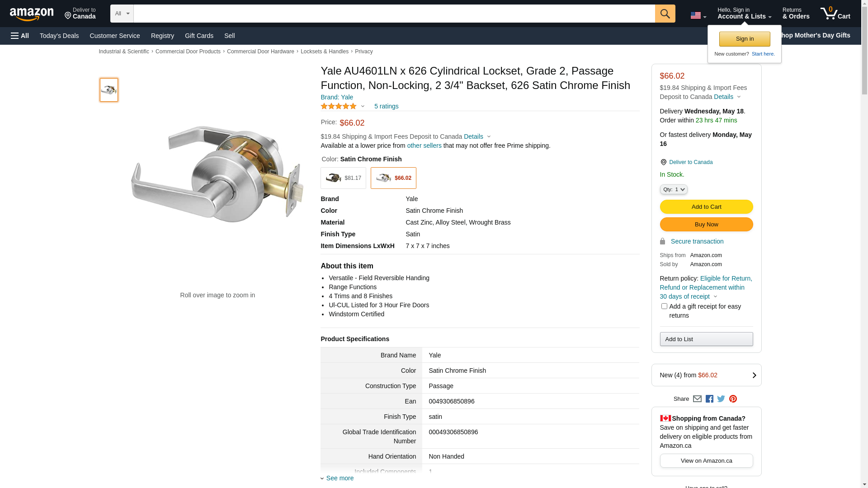
Task: Open Today's Deals in navigation bar
Action: [59, 36]
